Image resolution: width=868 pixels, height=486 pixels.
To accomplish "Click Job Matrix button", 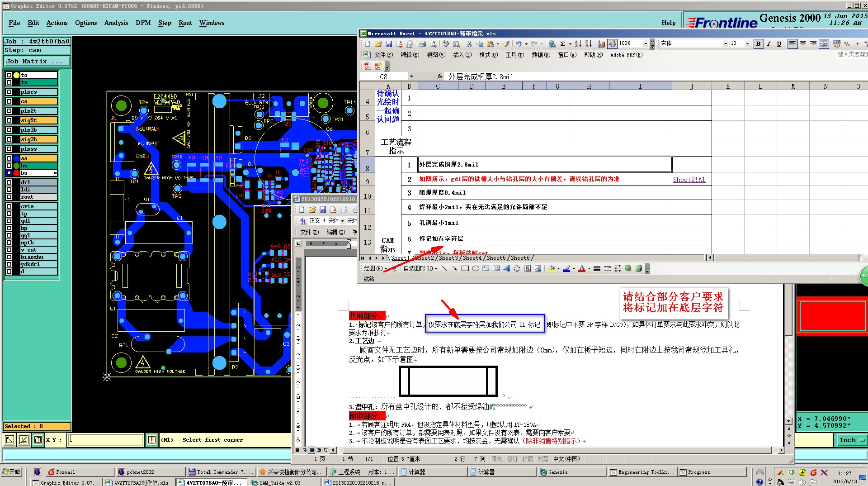I will [x=38, y=62].
